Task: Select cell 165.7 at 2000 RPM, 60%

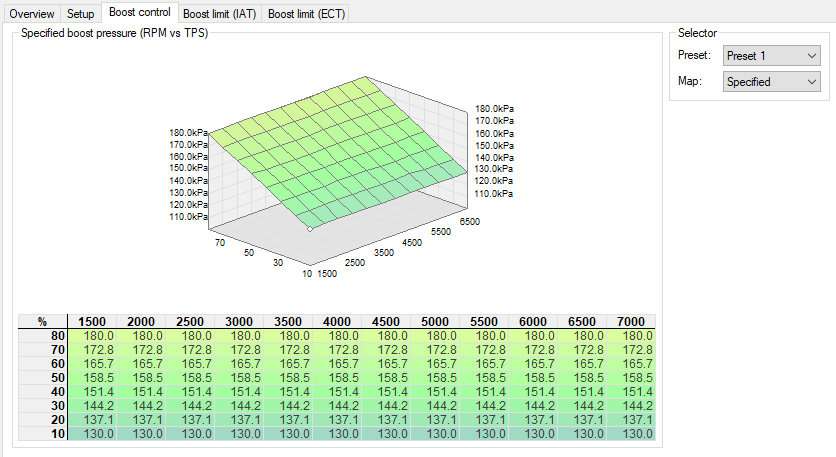Action: coord(141,364)
